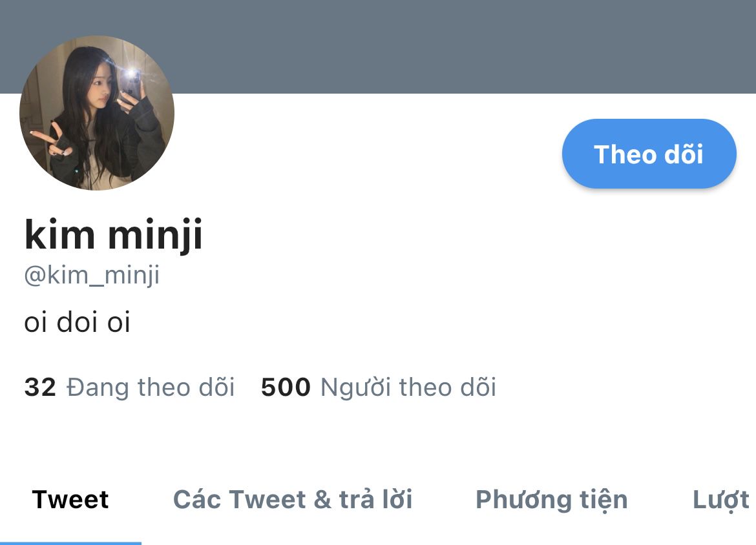Click the Đang theo dõi label

(151, 387)
